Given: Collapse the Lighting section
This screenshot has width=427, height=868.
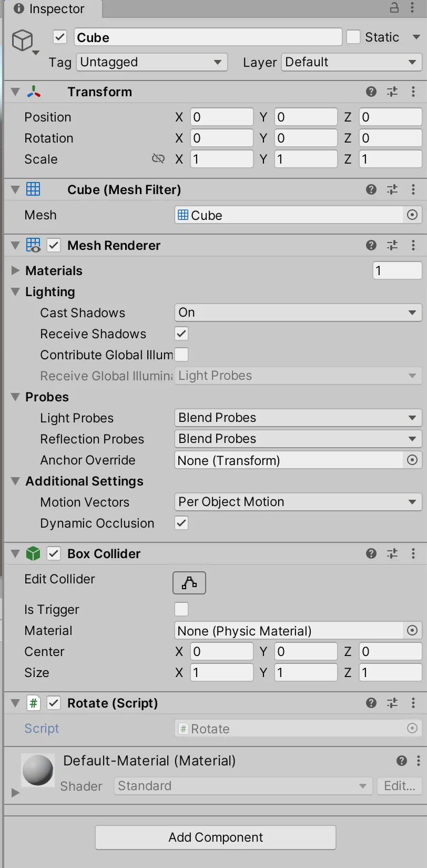Looking at the screenshot, I should (15, 292).
